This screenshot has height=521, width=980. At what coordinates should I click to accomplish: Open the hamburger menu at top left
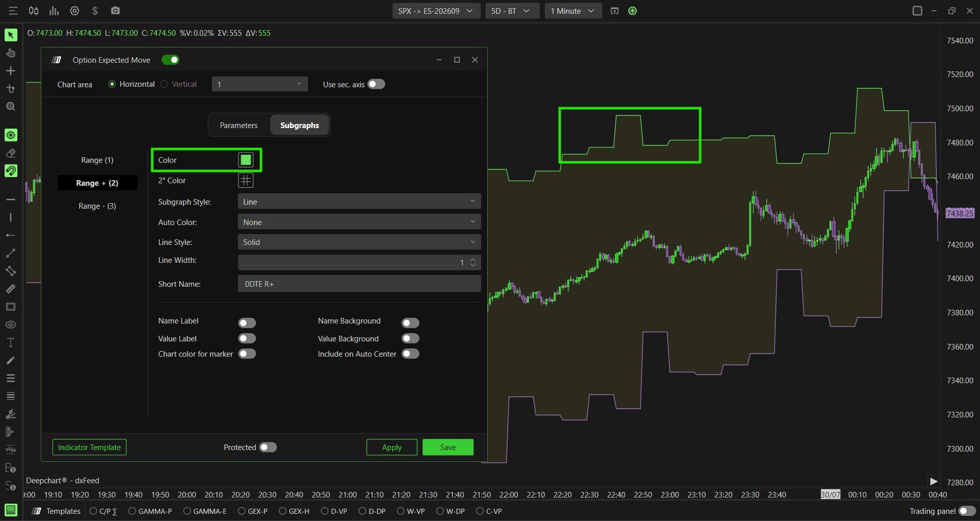13,11
